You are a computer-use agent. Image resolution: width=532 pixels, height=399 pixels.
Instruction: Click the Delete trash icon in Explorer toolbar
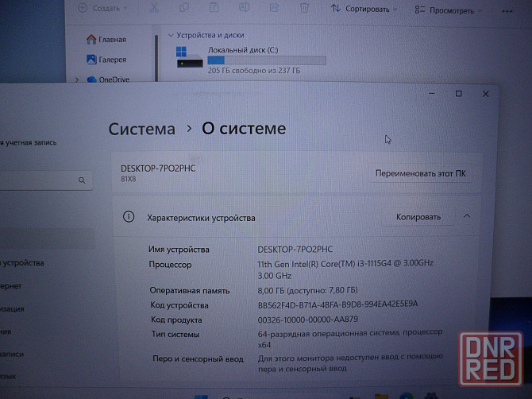304,7
